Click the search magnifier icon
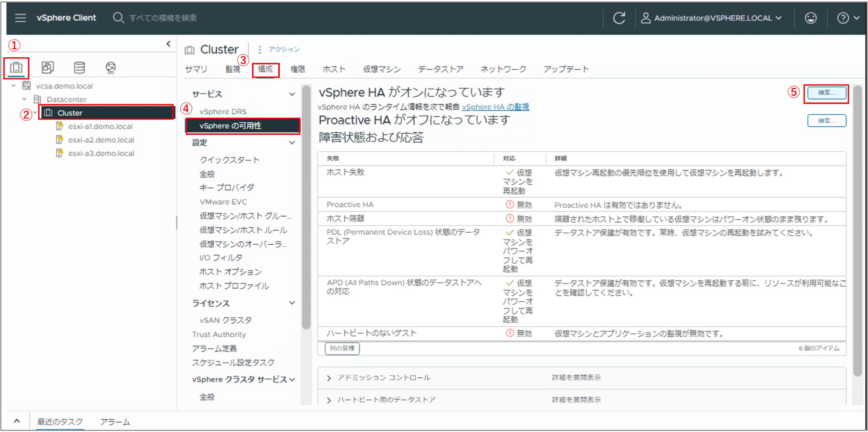 tap(118, 18)
